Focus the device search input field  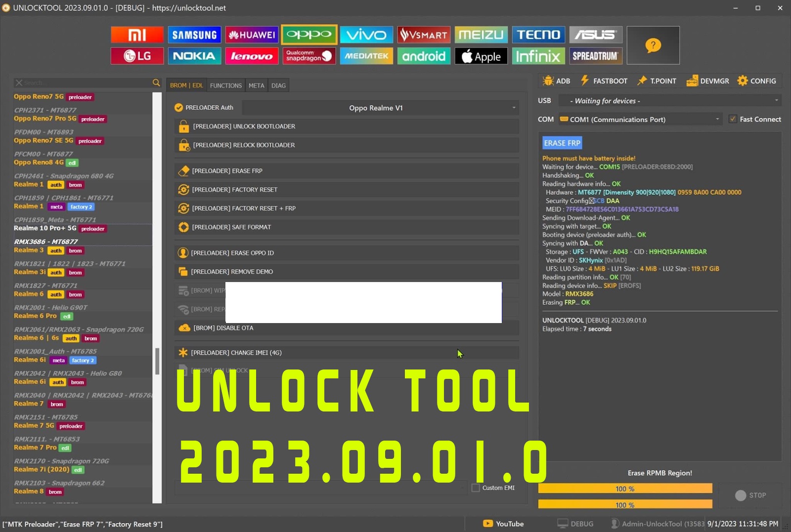(x=87, y=82)
